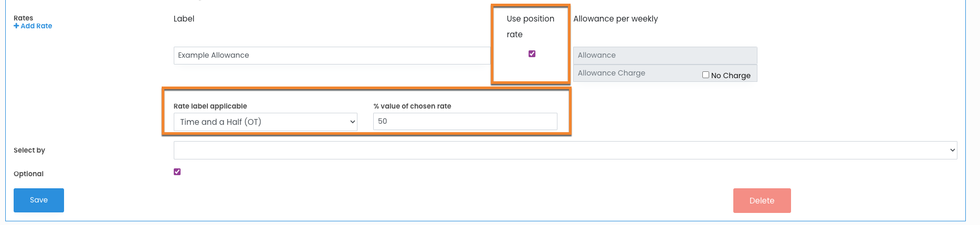Focus the % value field showing 50
Screen dimensions: 980x225
pyautogui.click(x=465, y=122)
